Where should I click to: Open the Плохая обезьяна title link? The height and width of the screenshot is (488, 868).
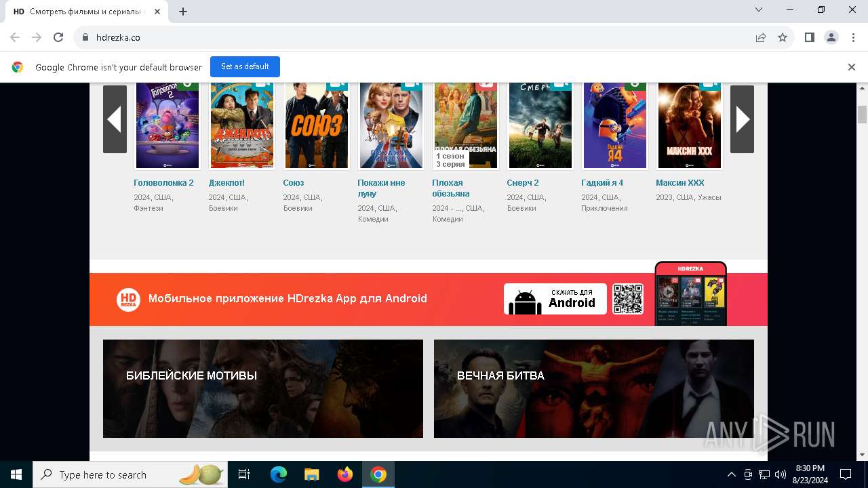click(x=450, y=188)
